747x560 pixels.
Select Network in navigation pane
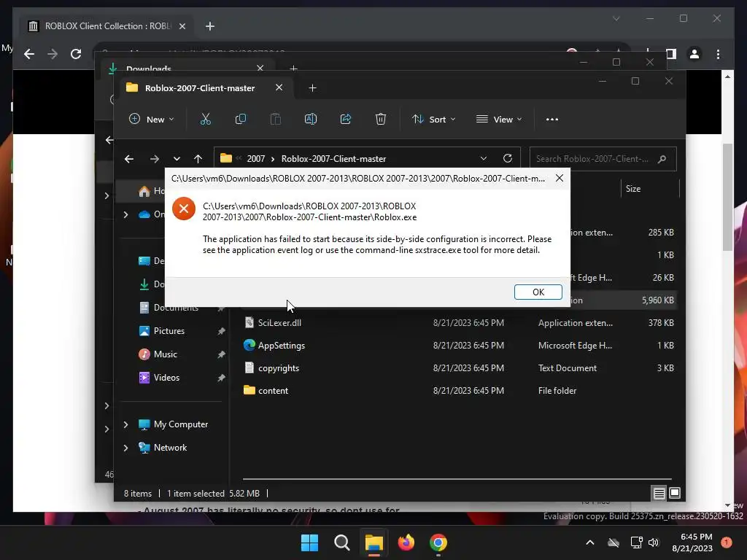pyautogui.click(x=170, y=448)
